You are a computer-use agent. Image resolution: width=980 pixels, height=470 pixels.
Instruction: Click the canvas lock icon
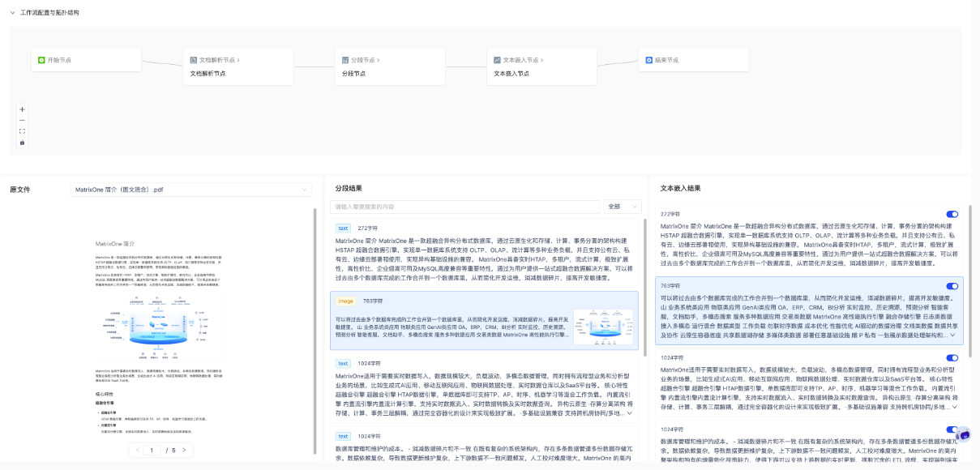click(22, 143)
